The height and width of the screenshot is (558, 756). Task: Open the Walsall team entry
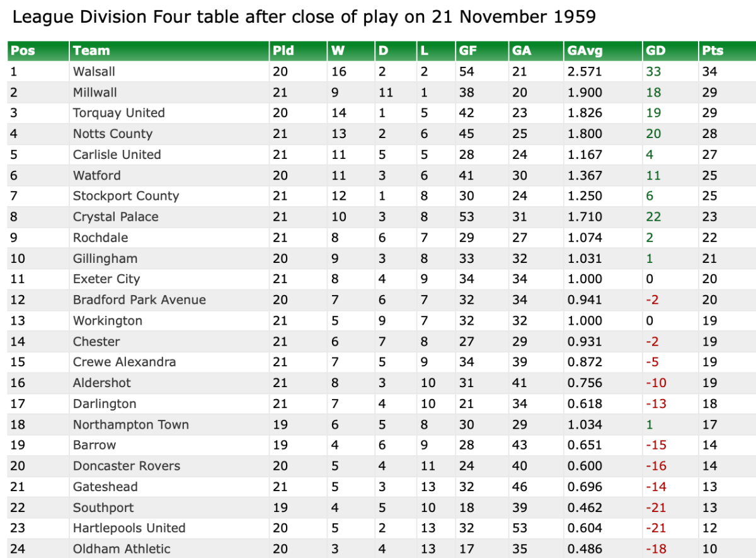pos(94,72)
